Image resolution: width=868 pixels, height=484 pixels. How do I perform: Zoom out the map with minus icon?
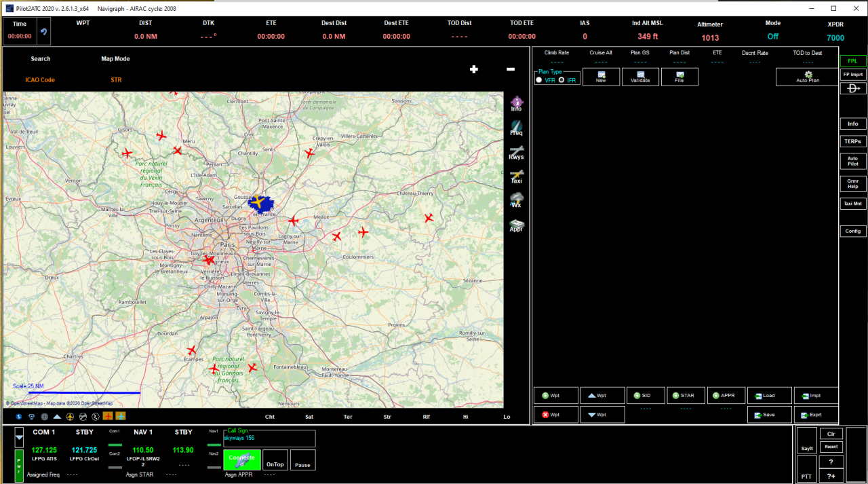(511, 69)
